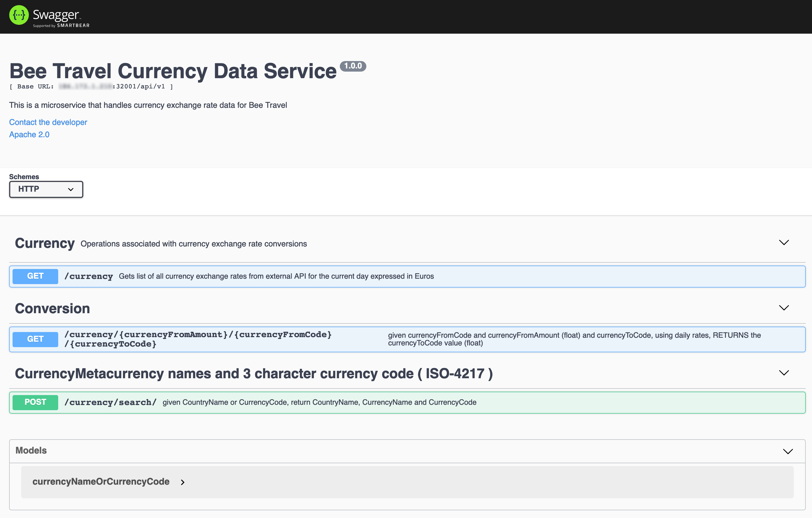Click POST badge for /currency/search/
Viewport: 812px width, 518px height.
pyautogui.click(x=35, y=402)
